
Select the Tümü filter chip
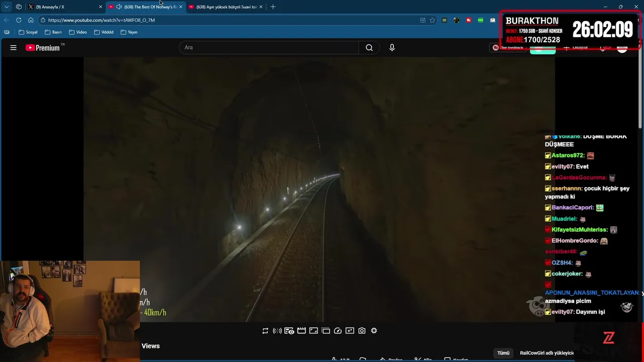(504, 353)
